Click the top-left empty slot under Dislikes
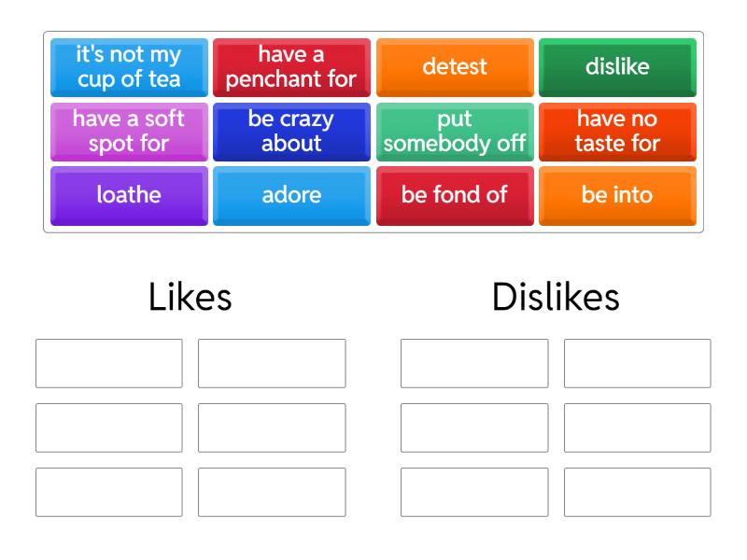Image resolution: width=747 pixels, height=560 pixels. tap(474, 363)
